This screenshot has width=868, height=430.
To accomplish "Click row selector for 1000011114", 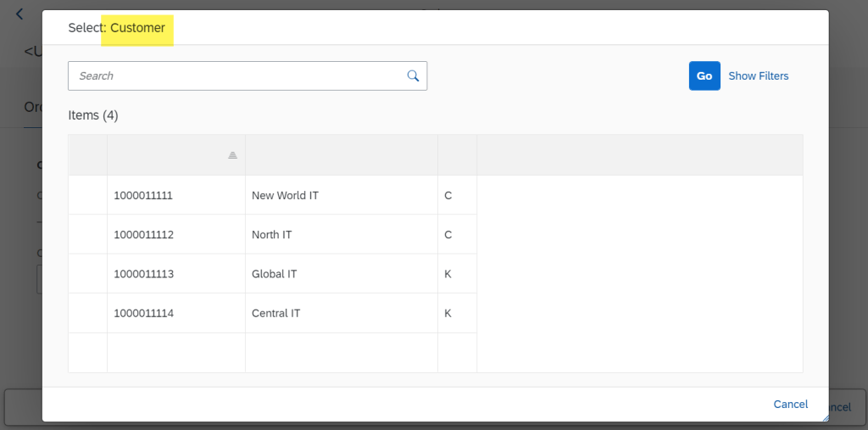I will [x=87, y=313].
